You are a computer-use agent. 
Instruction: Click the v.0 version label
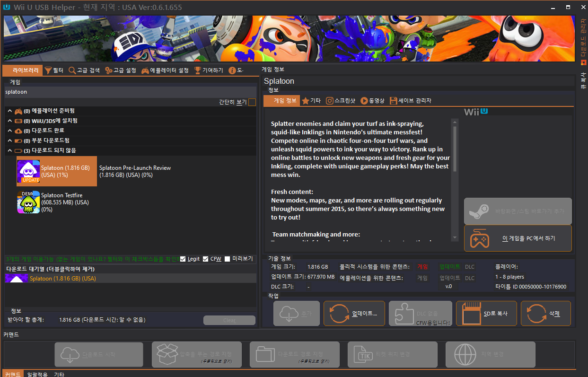click(x=449, y=287)
